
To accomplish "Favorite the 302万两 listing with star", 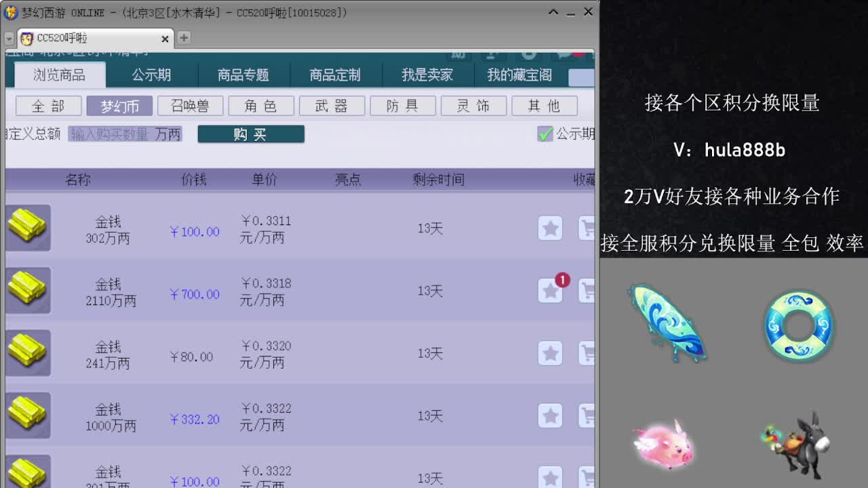I will tap(550, 228).
